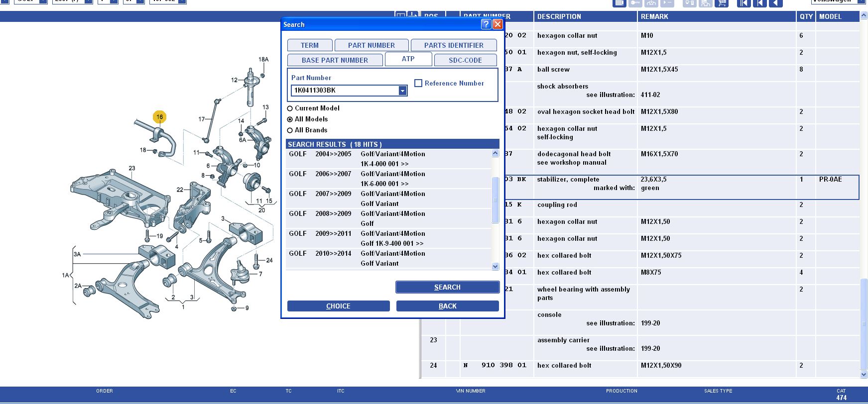Click the parts table scroll up arrow

click(864, 16)
